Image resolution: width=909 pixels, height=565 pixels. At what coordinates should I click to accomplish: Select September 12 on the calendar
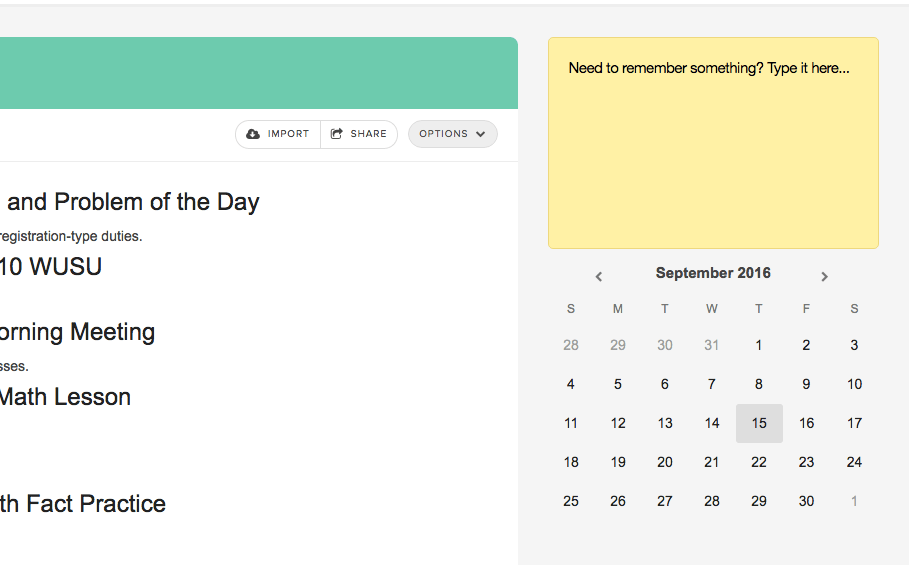click(x=618, y=423)
